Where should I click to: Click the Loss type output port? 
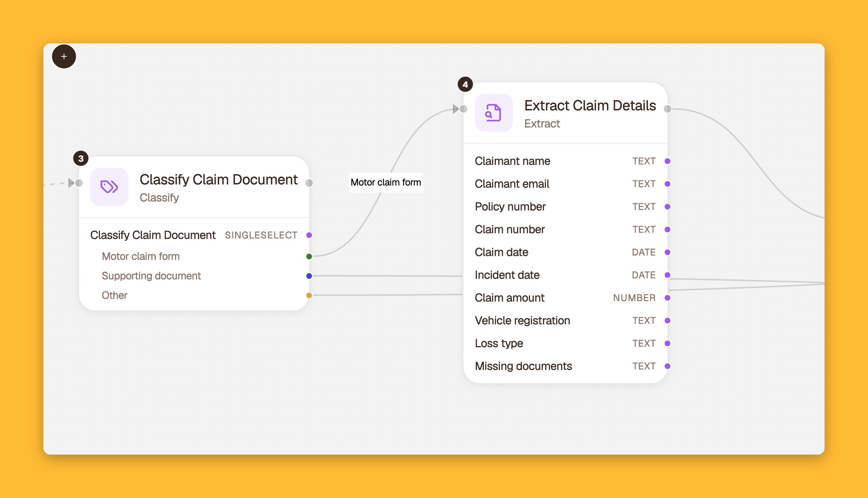pos(668,343)
